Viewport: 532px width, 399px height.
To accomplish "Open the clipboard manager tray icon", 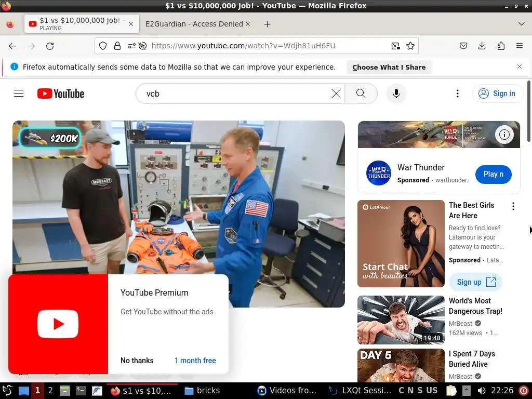I will [451, 391].
